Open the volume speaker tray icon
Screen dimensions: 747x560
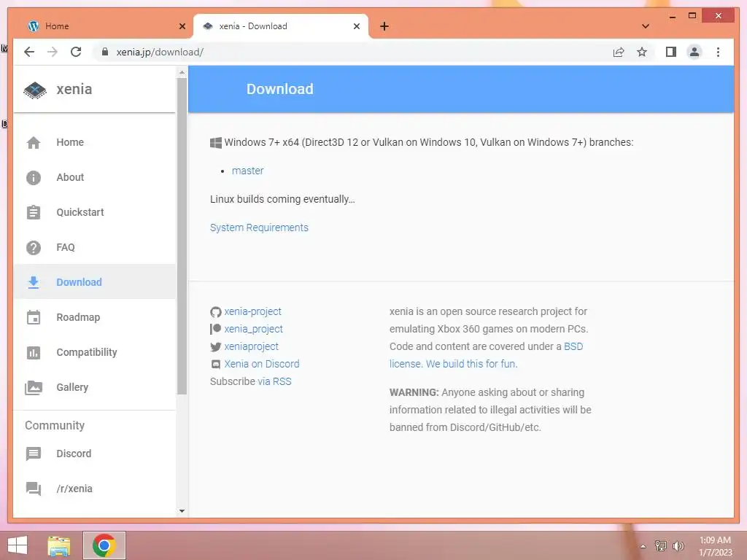(x=678, y=546)
